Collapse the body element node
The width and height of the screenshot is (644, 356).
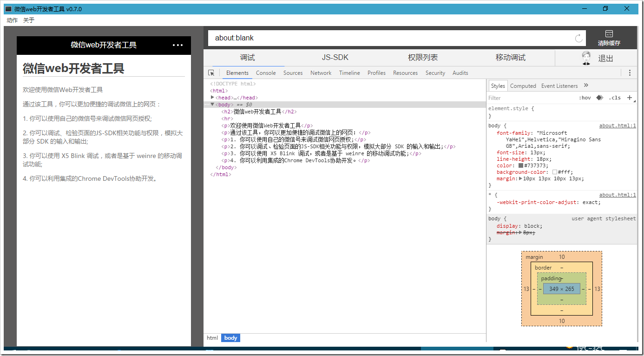[213, 105]
